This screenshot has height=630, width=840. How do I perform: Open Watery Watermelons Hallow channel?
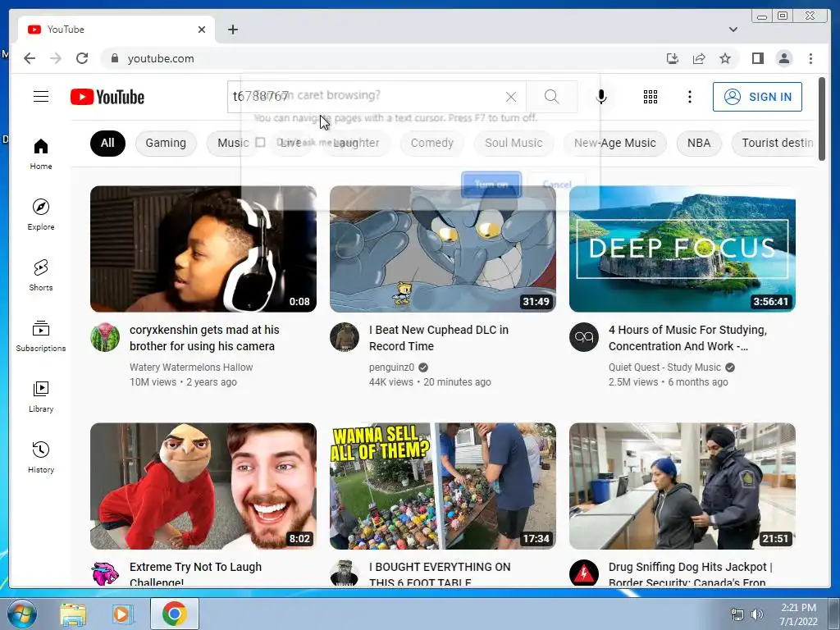(191, 367)
